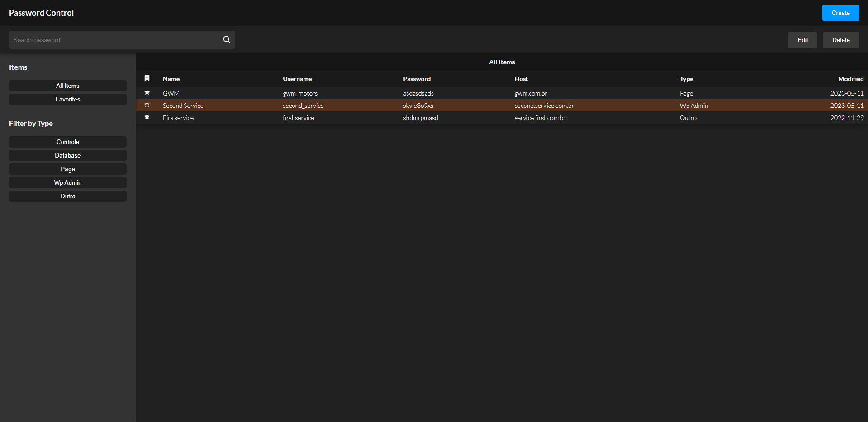Click the Delete button
This screenshot has width=868, height=422.
coord(840,40)
